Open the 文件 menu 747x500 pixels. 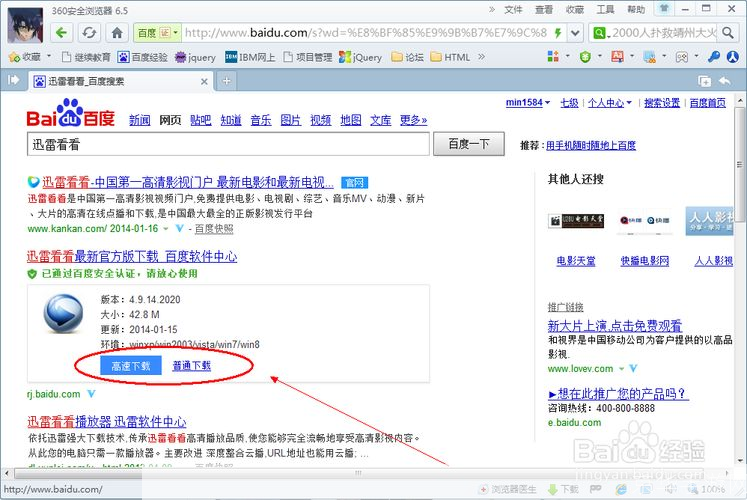[x=514, y=10]
